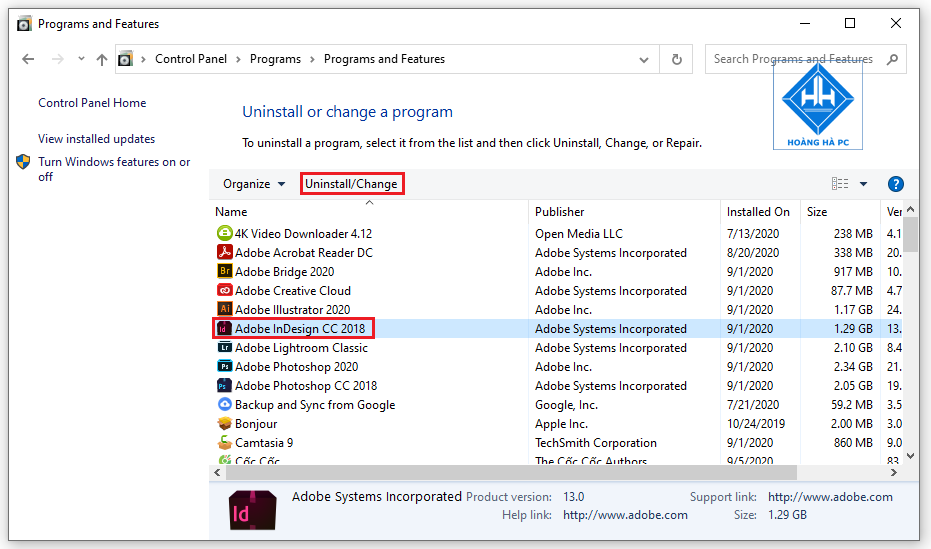Open Control Panel Home link
This screenshot has height=549, width=931.
92,103
